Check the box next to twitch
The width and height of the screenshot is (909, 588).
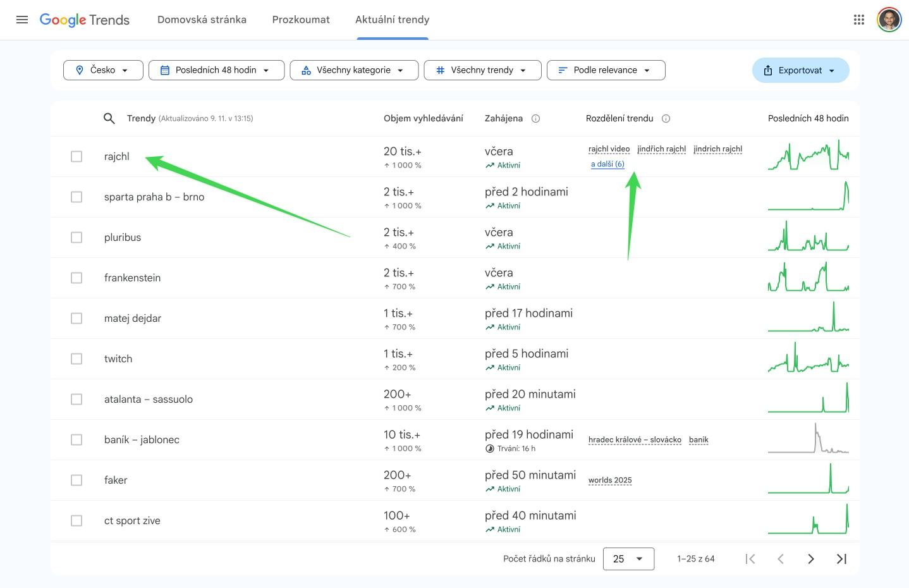[x=76, y=358]
